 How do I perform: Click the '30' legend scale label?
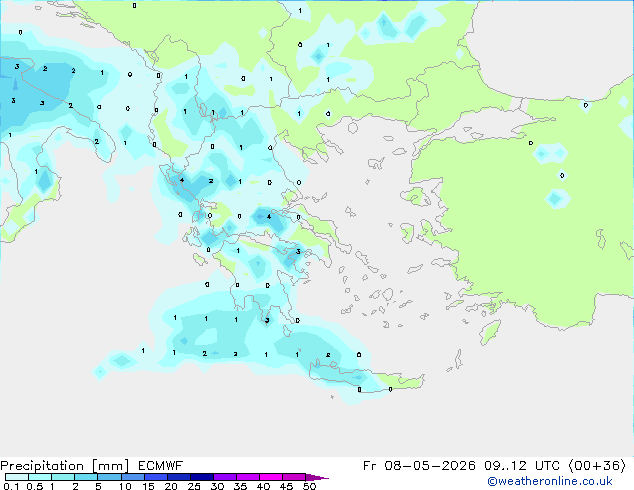coord(217,486)
